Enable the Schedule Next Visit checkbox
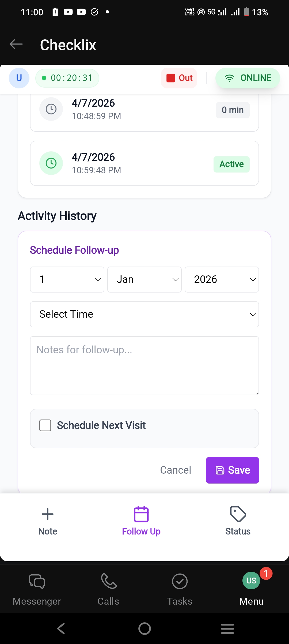 click(x=45, y=425)
